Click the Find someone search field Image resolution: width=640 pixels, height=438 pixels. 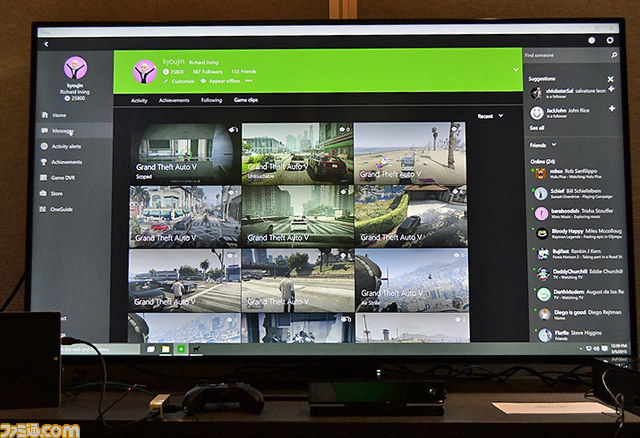point(567,55)
